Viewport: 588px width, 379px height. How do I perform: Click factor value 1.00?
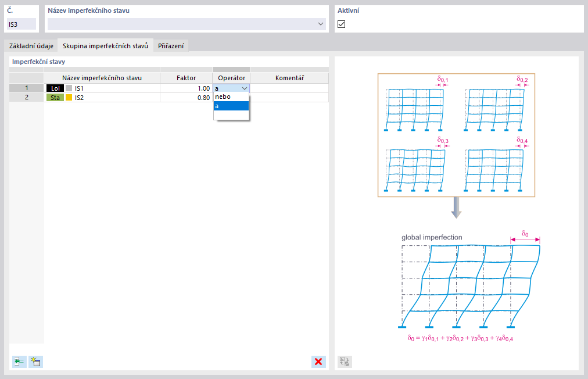click(x=187, y=88)
